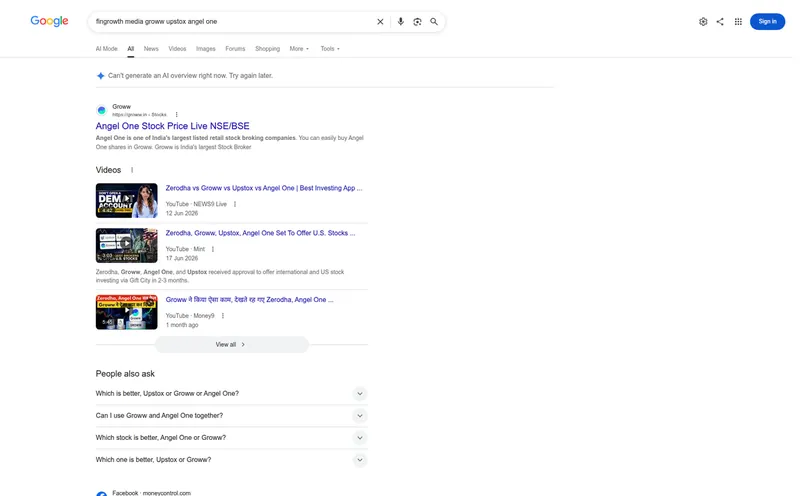Switch to Videos tab

coord(177,49)
